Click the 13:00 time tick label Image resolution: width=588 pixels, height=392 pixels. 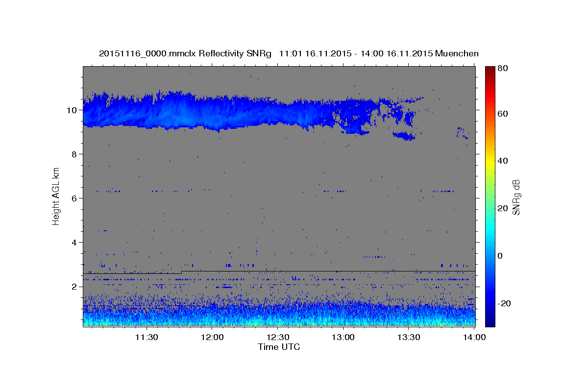343,338
